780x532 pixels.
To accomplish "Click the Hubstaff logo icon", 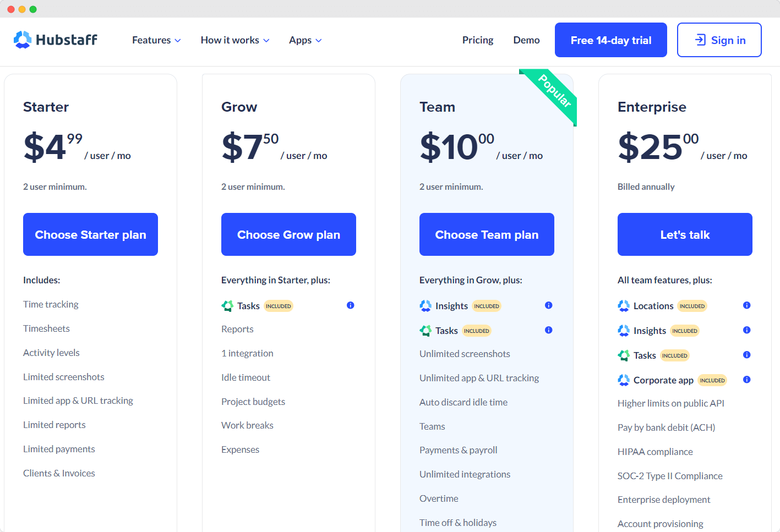I will coord(22,40).
